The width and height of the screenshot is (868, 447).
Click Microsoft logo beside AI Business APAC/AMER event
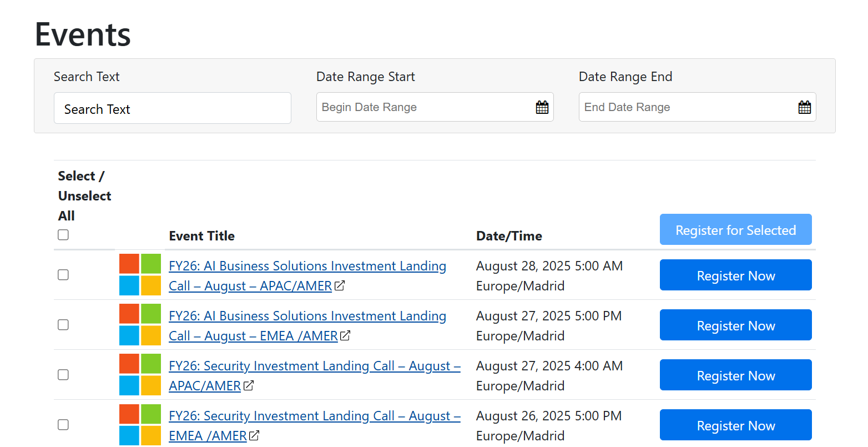pos(140,274)
